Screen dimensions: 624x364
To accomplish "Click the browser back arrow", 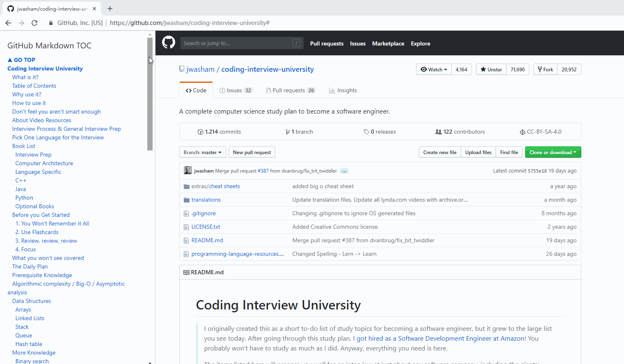I will click(x=8, y=23).
